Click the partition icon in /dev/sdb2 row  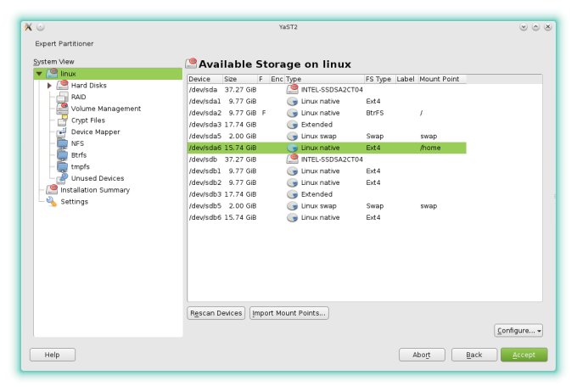(x=292, y=182)
